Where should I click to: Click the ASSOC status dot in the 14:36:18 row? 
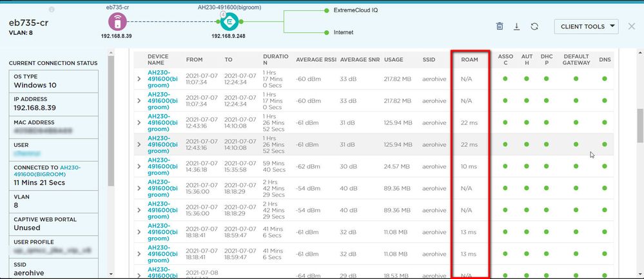[505, 166]
